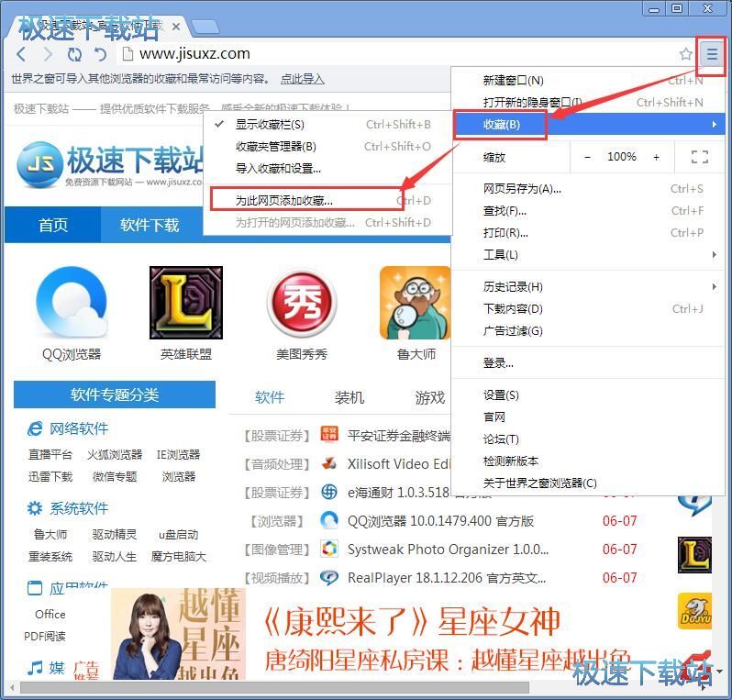Open the hamburger main menu button
This screenshot has height=700, width=732.
(712, 54)
